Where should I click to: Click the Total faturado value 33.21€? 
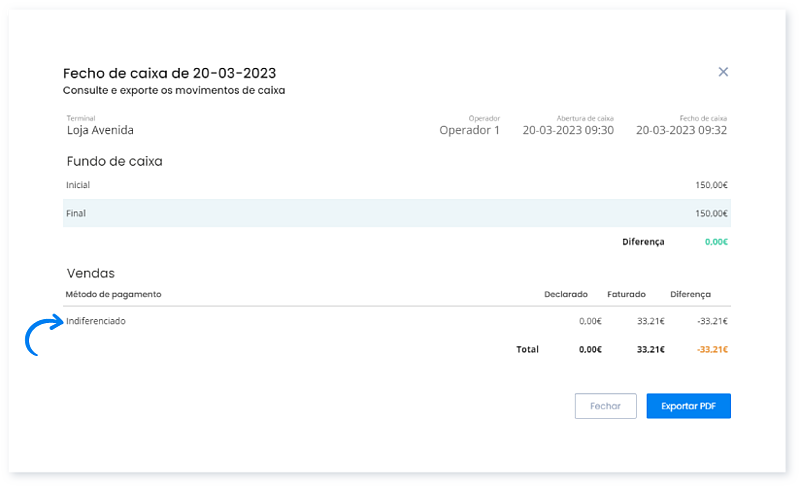pos(652,350)
